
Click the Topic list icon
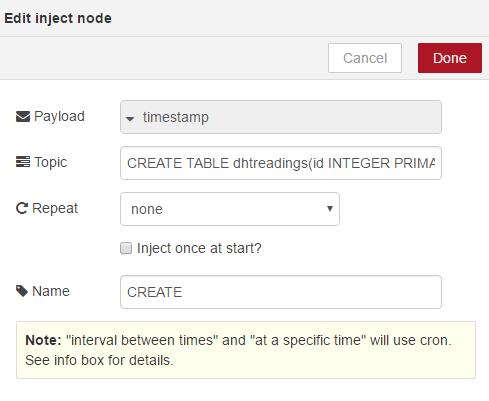[x=23, y=162]
